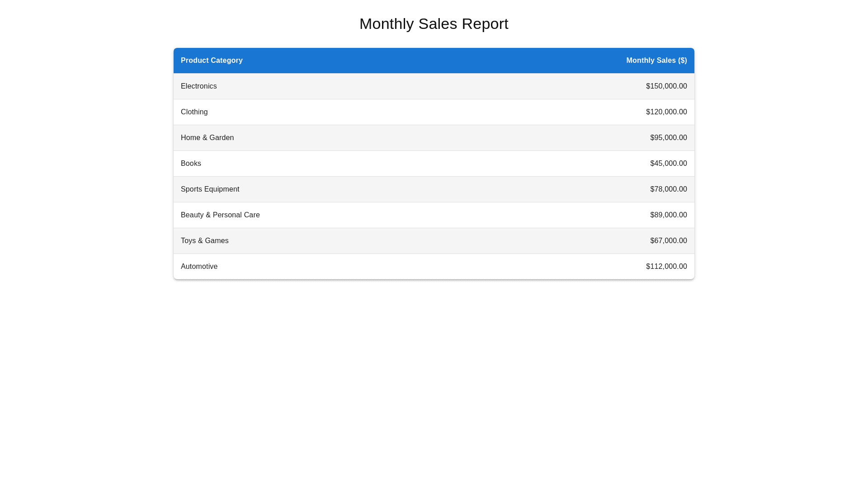Click the blue table header bar
The height and width of the screenshot is (488, 868).
tap(434, 61)
